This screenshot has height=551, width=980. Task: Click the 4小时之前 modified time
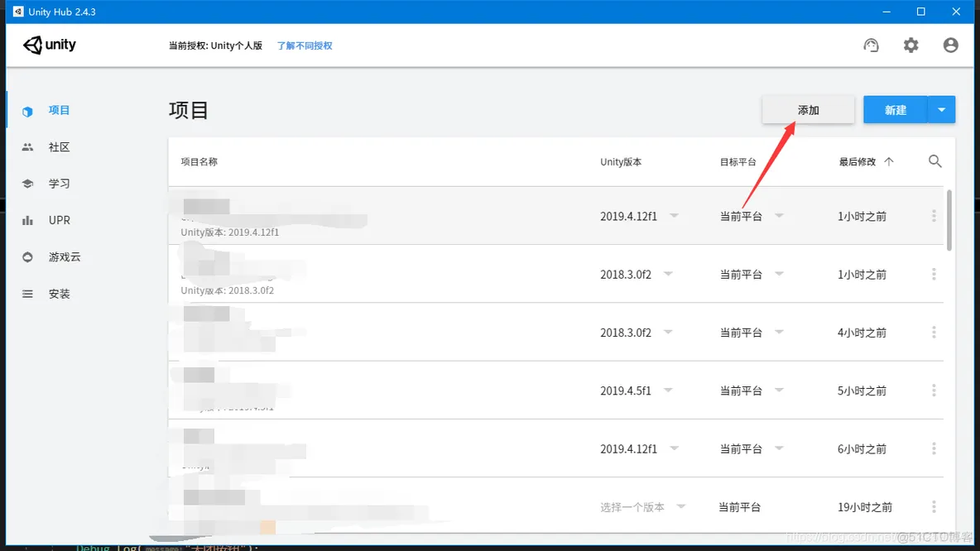pos(862,333)
